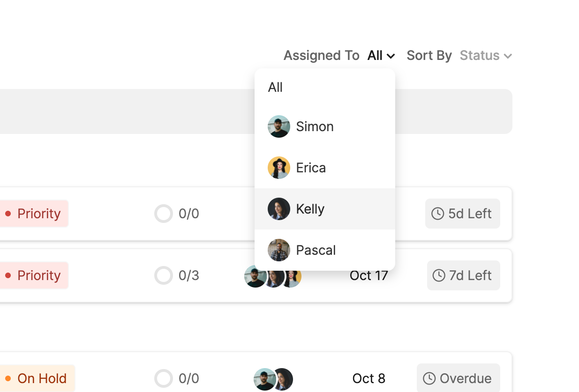Select Kelly's avatar in the dropdown
579x392 pixels.
click(x=279, y=209)
